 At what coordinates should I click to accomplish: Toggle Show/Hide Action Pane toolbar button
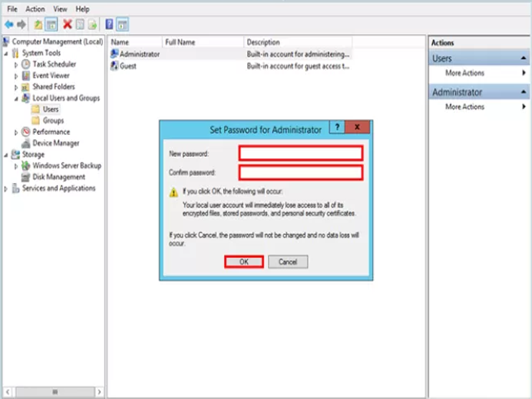(x=122, y=25)
